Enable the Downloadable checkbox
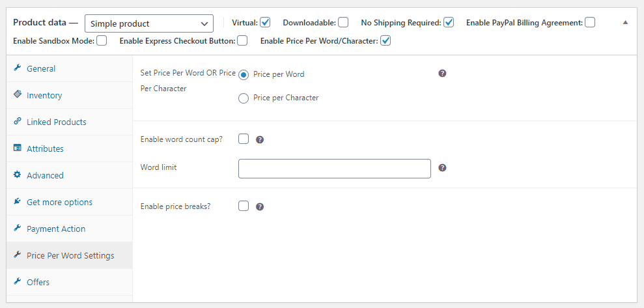 click(343, 23)
